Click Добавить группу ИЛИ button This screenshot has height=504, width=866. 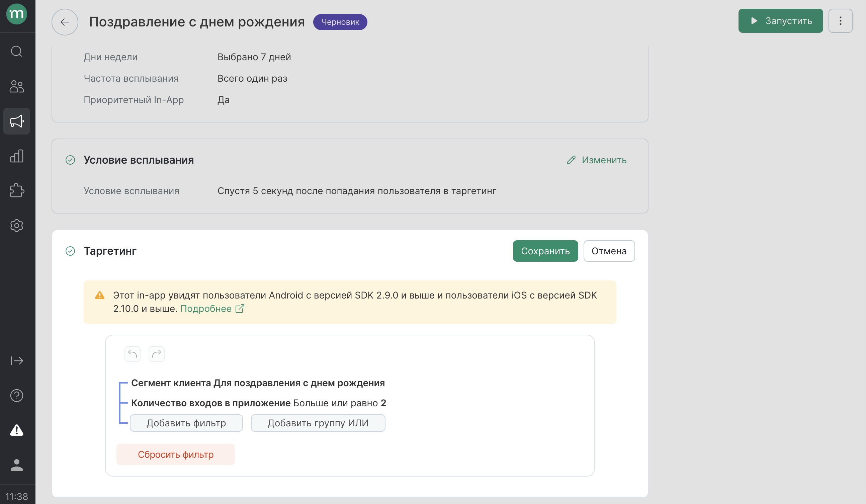[x=318, y=423]
